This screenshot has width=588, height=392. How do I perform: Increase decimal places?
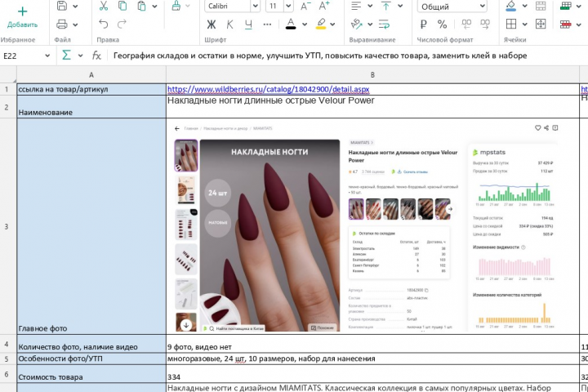coord(485,24)
